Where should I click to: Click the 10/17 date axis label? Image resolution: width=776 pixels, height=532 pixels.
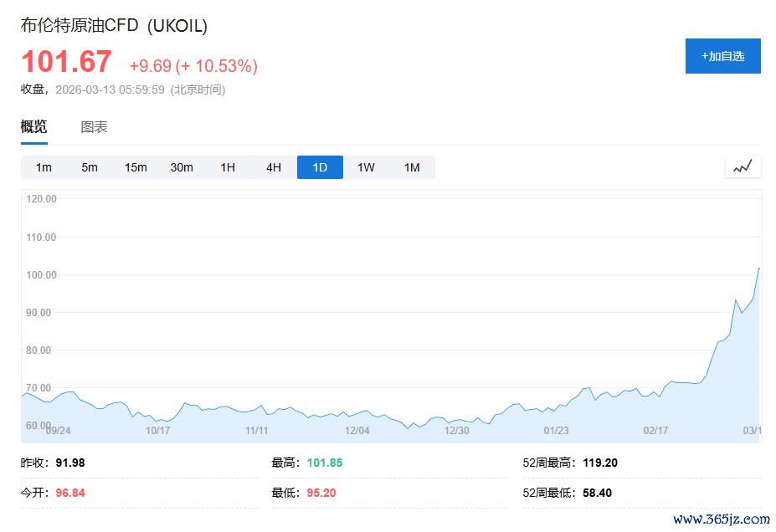click(158, 431)
